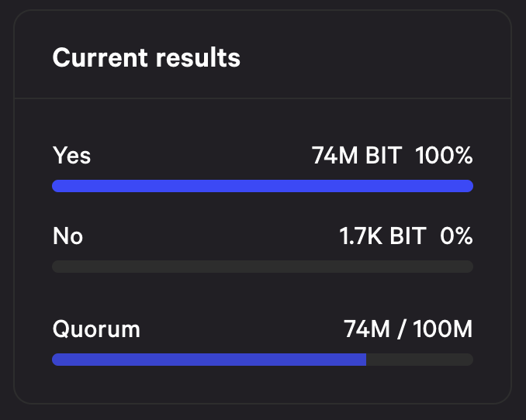Click the filled part of Quorum bar
This screenshot has height=420, width=526.
pos(209,360)
